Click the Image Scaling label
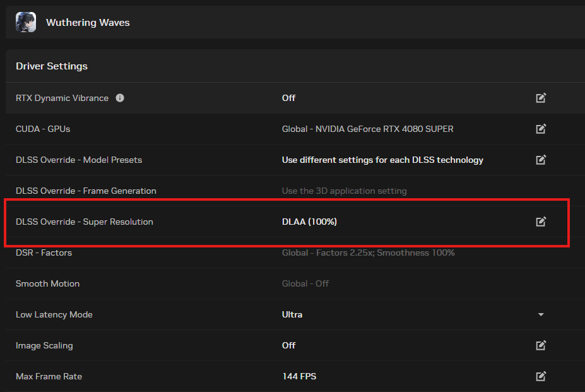 coord(44,345)
